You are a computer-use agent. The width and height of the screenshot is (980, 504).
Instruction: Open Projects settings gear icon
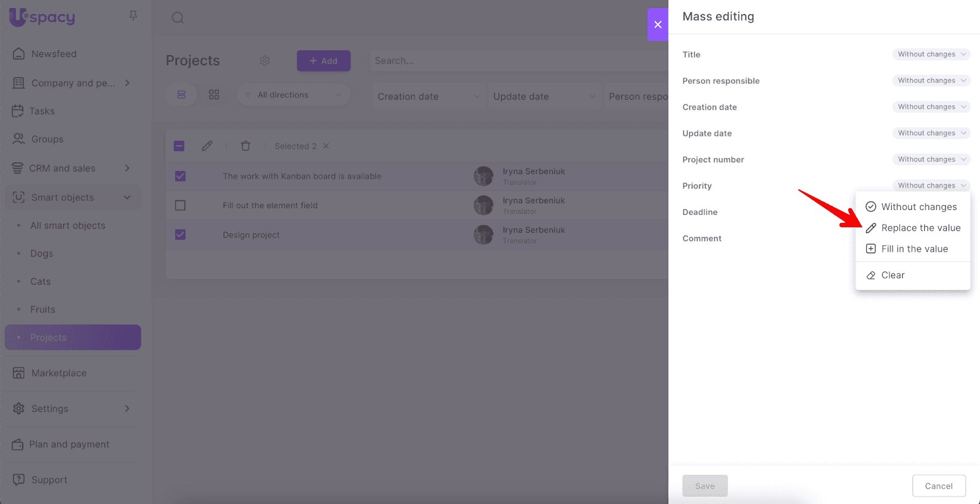point(265,61)
